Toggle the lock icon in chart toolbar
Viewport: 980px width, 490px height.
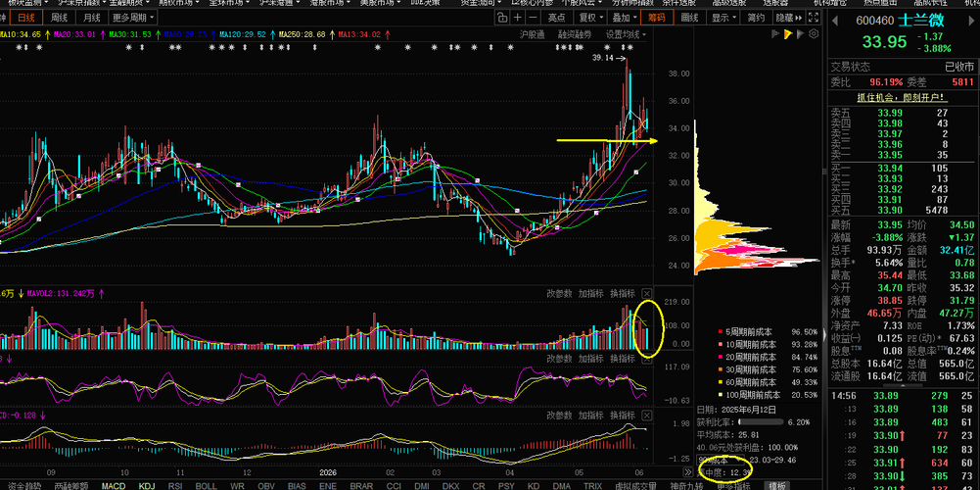click(502, 18)
